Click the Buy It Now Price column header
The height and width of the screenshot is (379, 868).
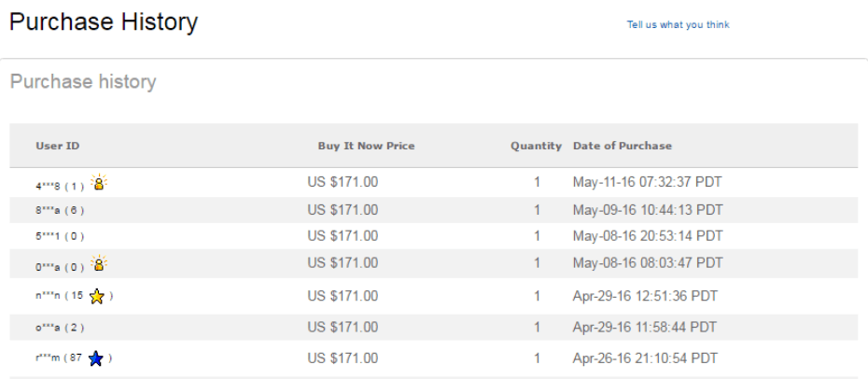point(366,146)
